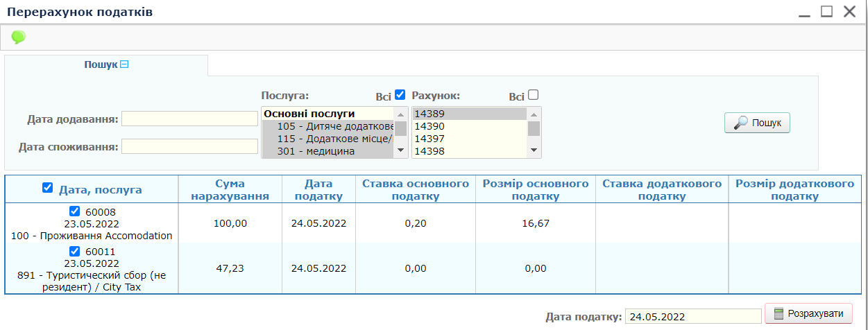Click the Дата споживання input field

tap(189, 146)
